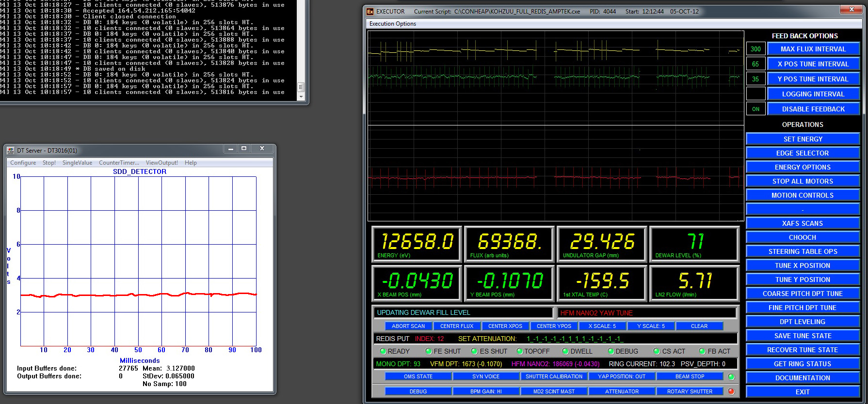This screenshot has height=404, width=868.
Task: Click the EXECUTOR app icon in title bar
Action: (370, 11)
